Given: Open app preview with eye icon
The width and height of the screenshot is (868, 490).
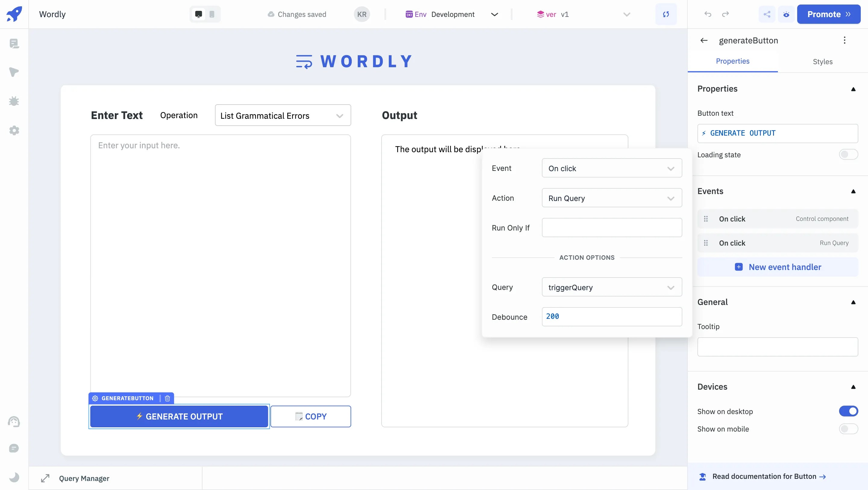Looking at the screenshot, I should point(786,14).
